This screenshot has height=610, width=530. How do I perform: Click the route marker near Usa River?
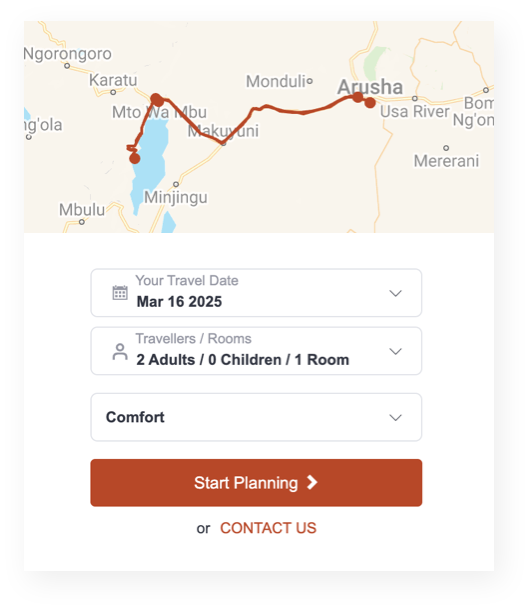tap(370, 103)
